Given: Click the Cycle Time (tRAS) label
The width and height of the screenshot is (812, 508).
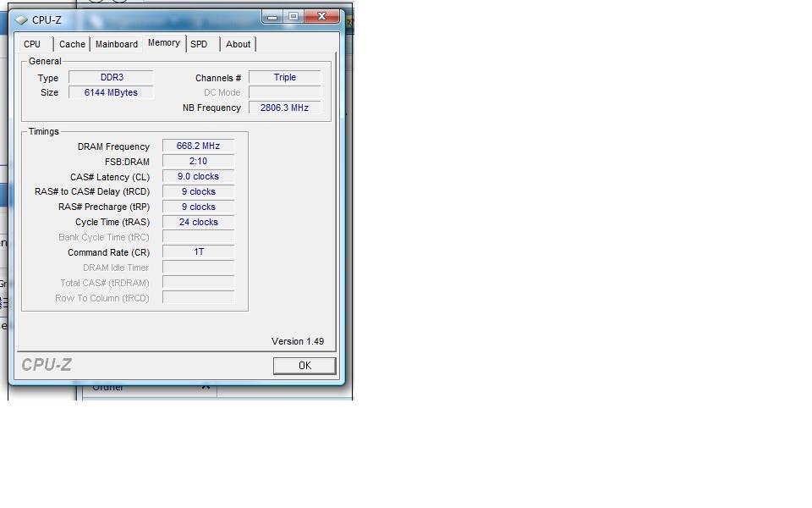Looking at the screenshot, I should 112,222.
